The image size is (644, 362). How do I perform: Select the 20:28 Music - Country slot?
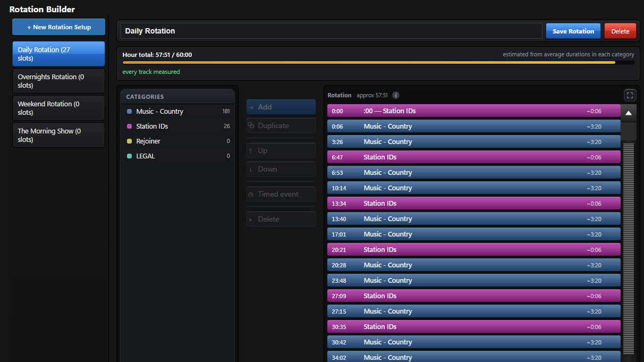(474, 265)
